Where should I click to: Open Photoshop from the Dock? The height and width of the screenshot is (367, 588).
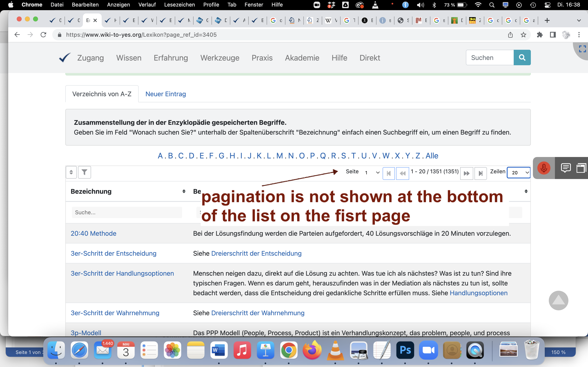(405, 350)
